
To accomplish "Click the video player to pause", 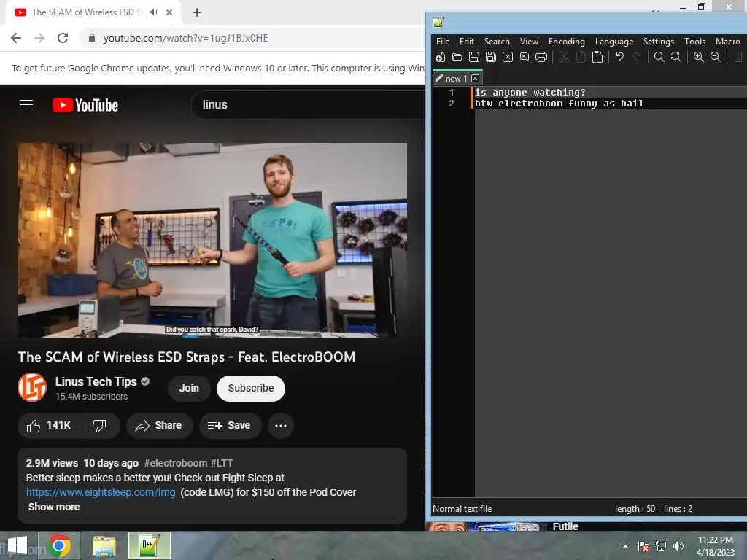I will [x=212, y=240].
